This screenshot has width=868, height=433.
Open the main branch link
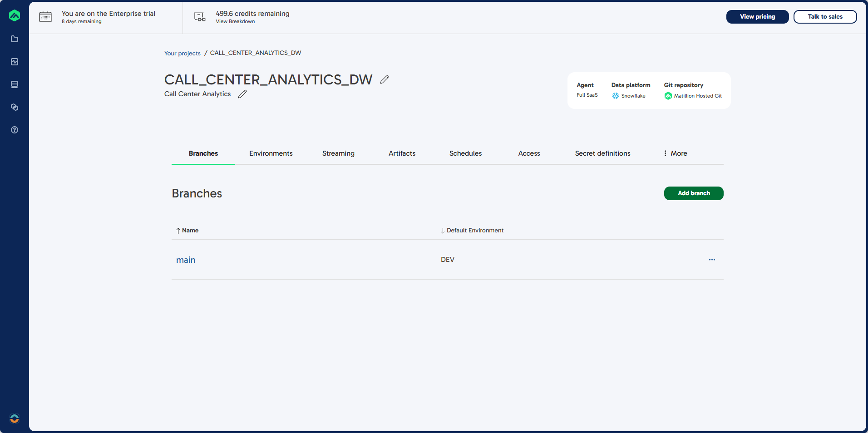[186, 260]
